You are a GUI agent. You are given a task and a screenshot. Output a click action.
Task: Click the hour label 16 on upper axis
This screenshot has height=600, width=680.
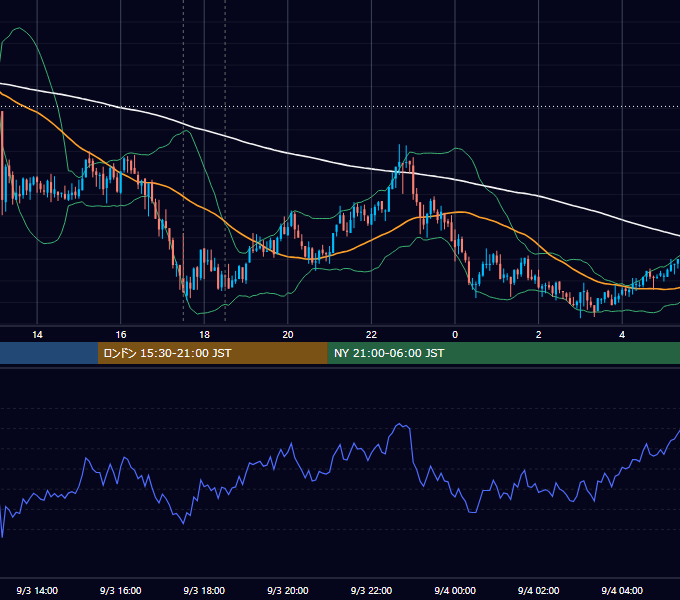(x=121, y=335)
